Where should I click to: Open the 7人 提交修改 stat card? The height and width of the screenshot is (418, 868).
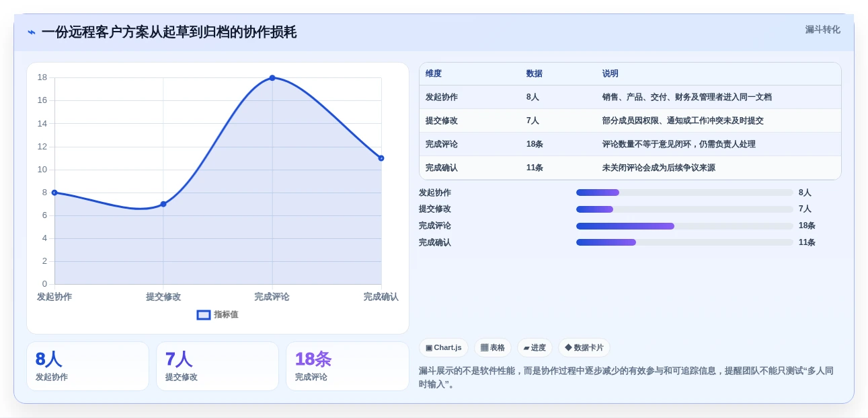tap(217, 366)
